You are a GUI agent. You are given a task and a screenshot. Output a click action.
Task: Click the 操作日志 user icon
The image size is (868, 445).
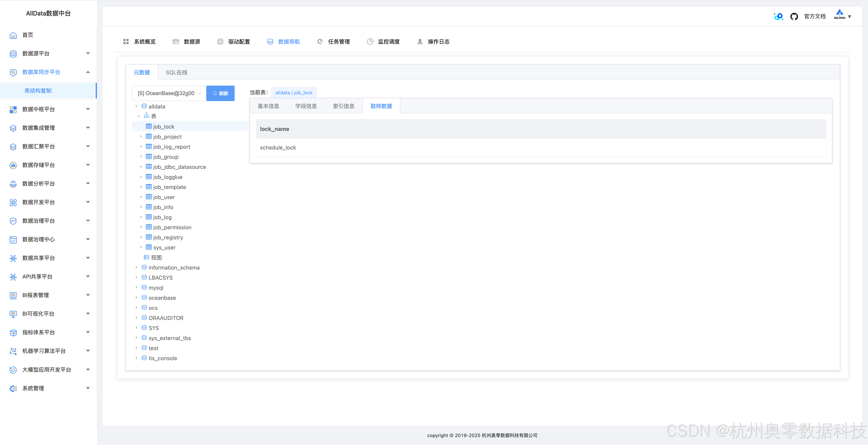(x=420, y=41)
